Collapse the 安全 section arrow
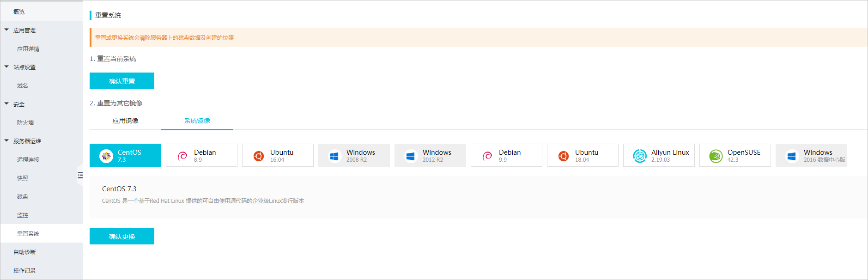 pyautogui.click(x=6, y=104)
